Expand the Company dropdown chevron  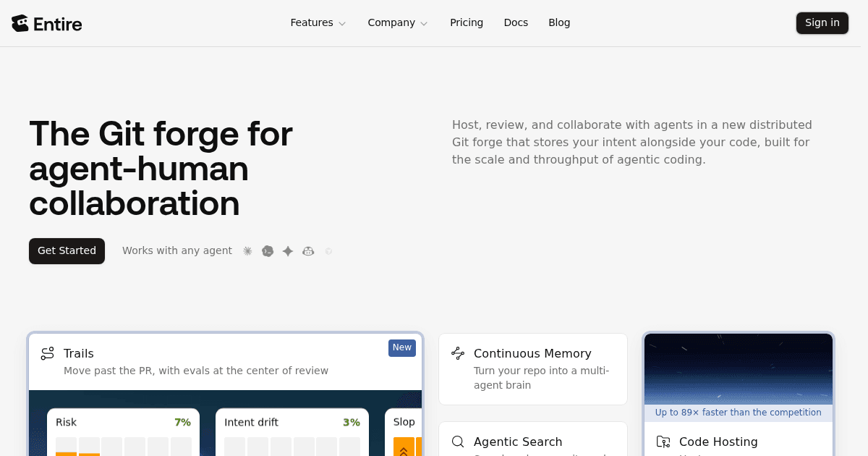coord(424,23)
